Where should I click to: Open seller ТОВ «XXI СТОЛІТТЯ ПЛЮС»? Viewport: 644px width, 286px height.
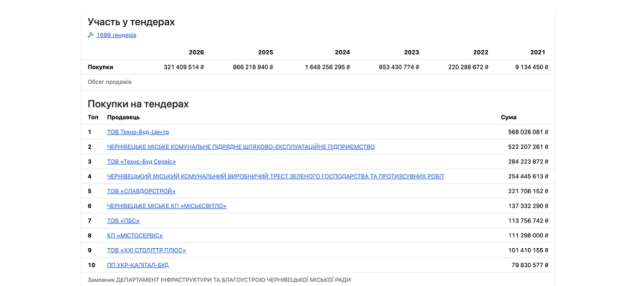146,250
